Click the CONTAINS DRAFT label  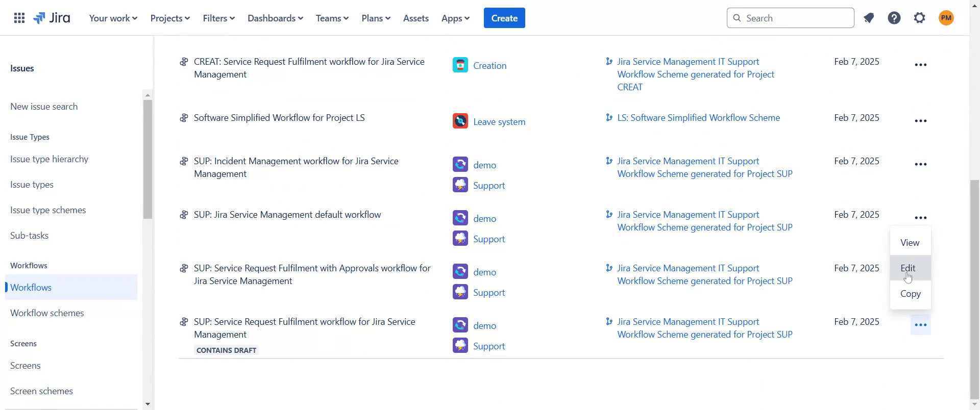[226, 350]
